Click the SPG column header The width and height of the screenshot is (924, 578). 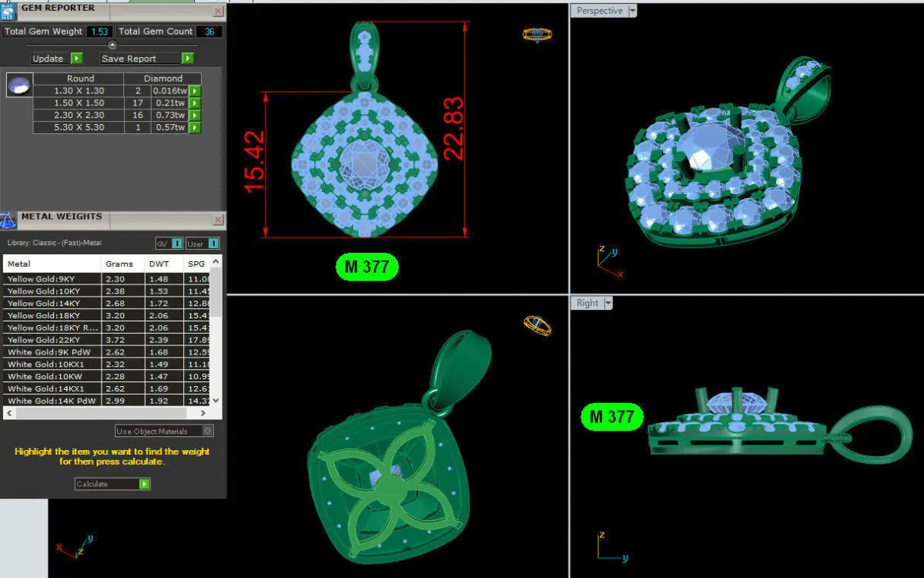(197, 264)
